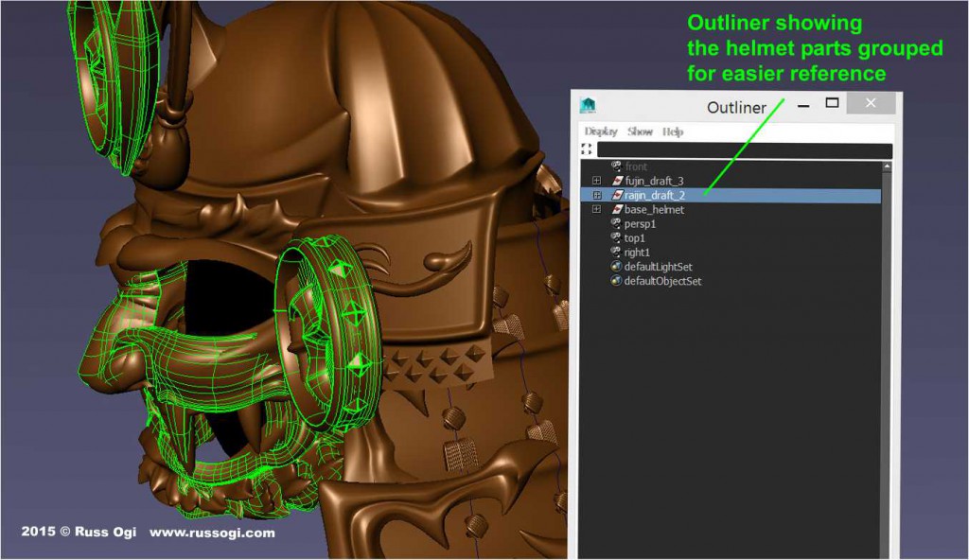Expand the base_helmet group
Viewport: 969px width, 560px height.
595,210
